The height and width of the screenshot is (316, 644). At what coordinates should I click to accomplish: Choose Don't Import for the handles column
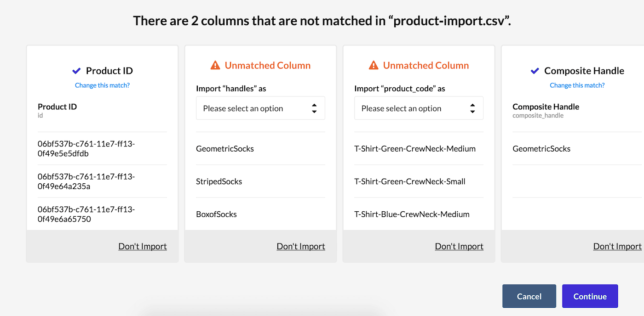(300, 246)
